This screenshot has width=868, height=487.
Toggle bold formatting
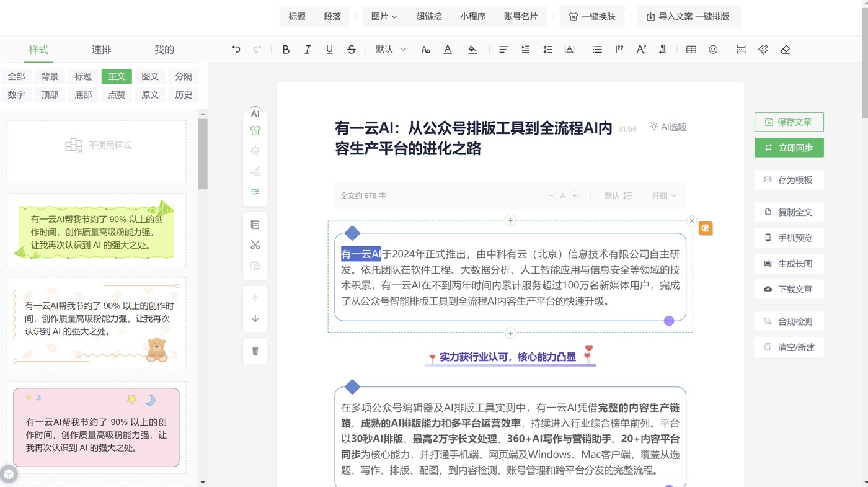coord(286,50)
